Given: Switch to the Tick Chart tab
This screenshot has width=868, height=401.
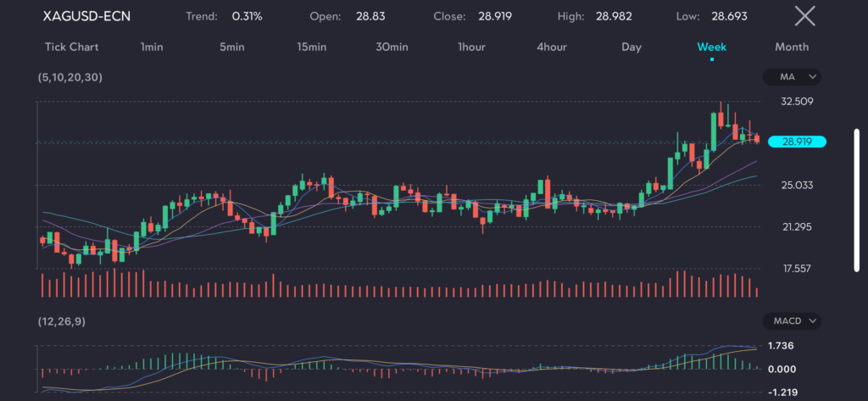Looking at the screenshot, I should tap(71, 47).
